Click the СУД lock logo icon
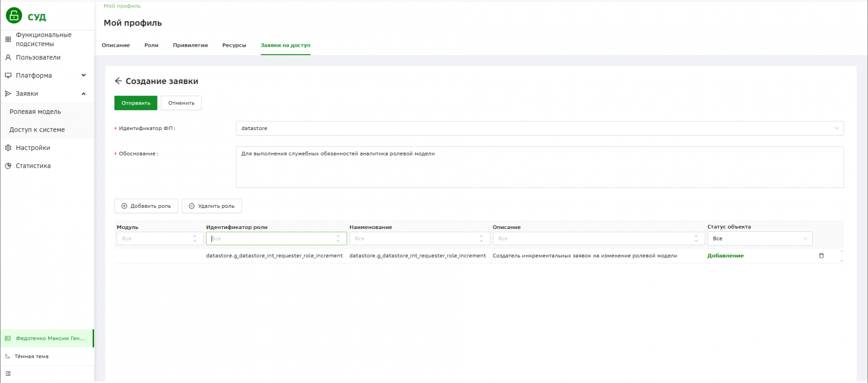868x383 pixels. 14,16
